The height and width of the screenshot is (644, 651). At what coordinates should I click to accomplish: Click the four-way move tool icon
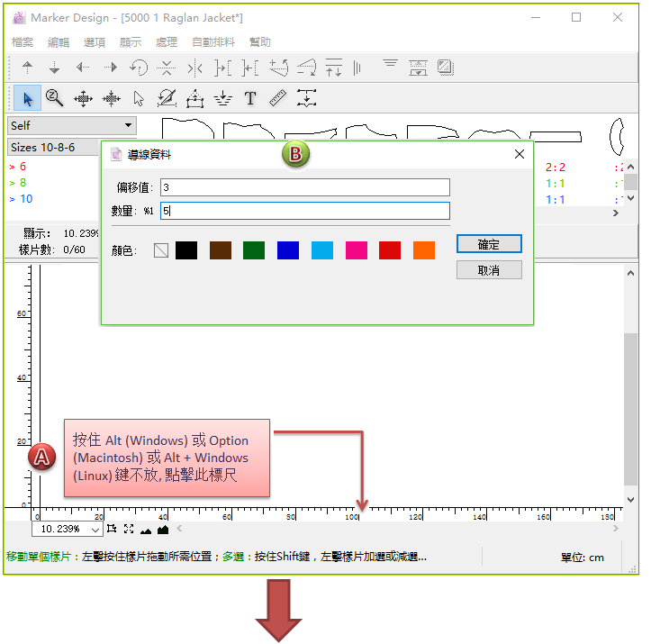click(x=83, y=98)
